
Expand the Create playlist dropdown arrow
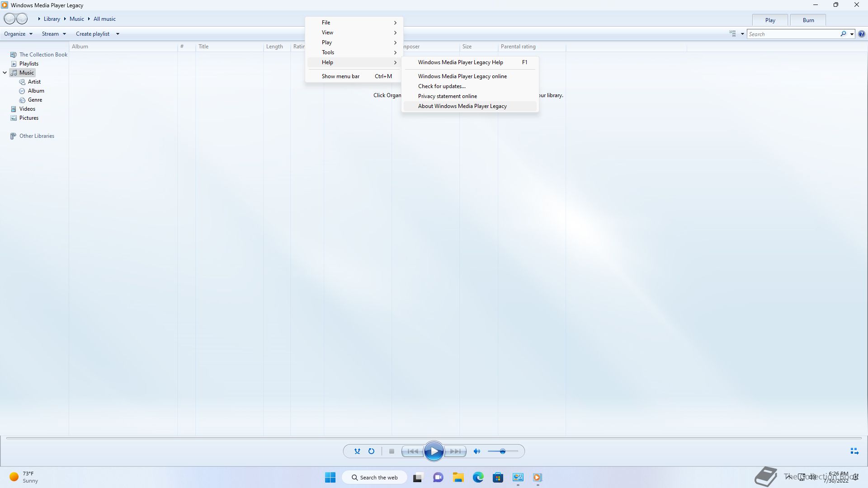pos(118,34)
